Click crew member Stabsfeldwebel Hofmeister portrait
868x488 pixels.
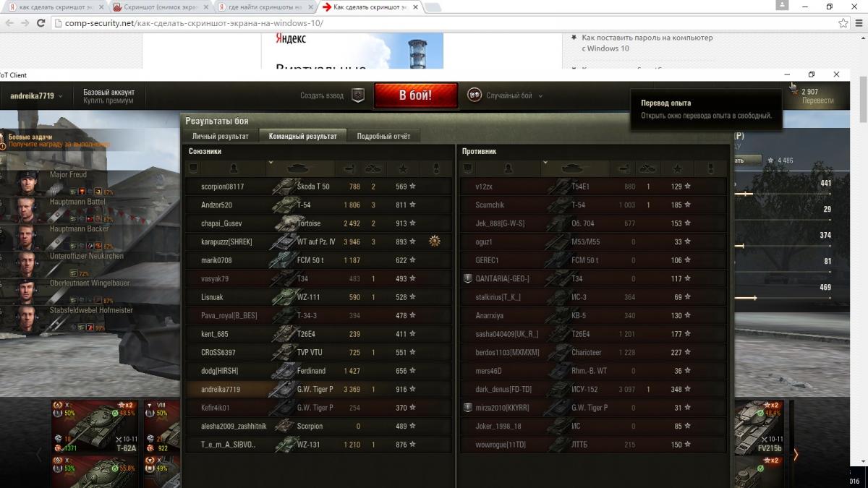(x=27, y=319)
